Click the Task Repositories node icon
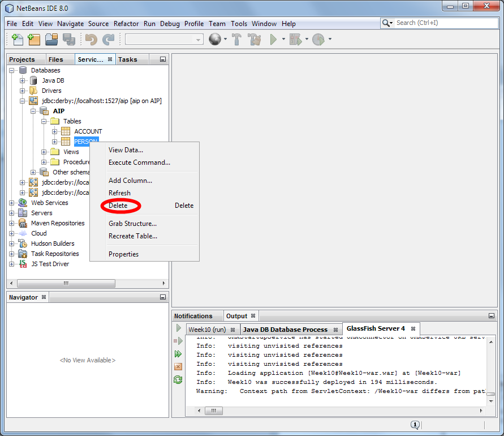The height and width of the screenshot is (436, 504). (23, 254)
